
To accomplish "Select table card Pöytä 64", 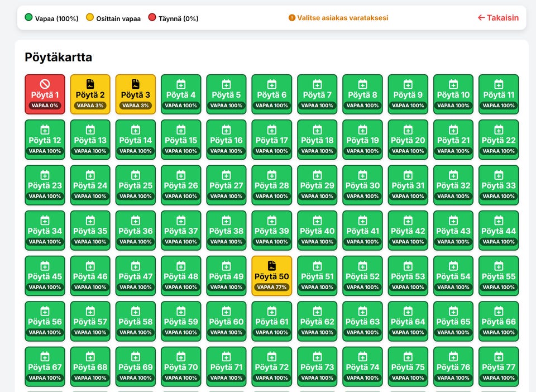I will pos(408,321).
